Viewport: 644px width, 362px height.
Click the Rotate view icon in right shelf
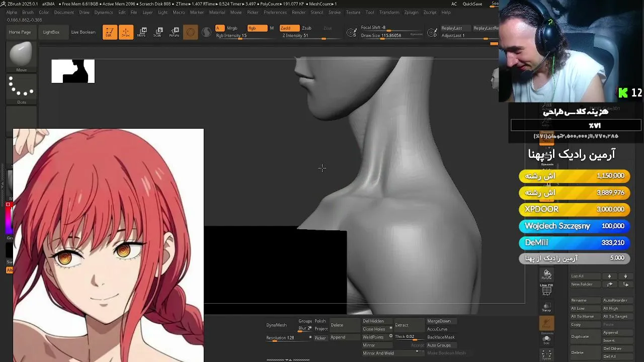pyautogui.click(x=547, y=275)
